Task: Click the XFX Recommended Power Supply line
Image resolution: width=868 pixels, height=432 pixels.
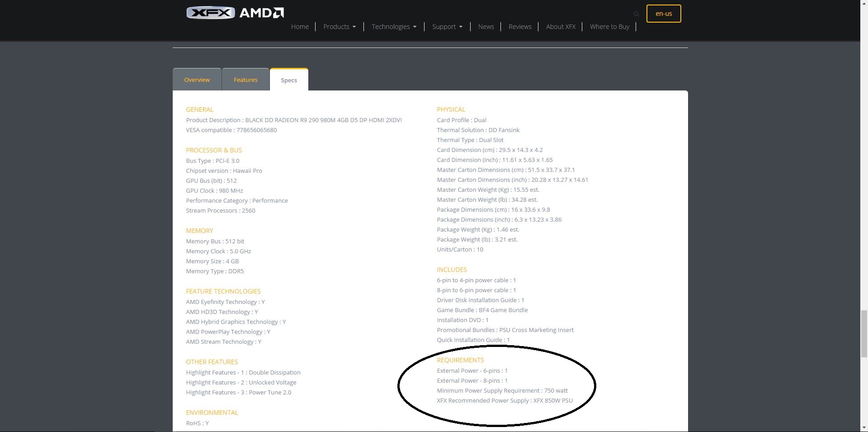Action: (x=505, y=401)
